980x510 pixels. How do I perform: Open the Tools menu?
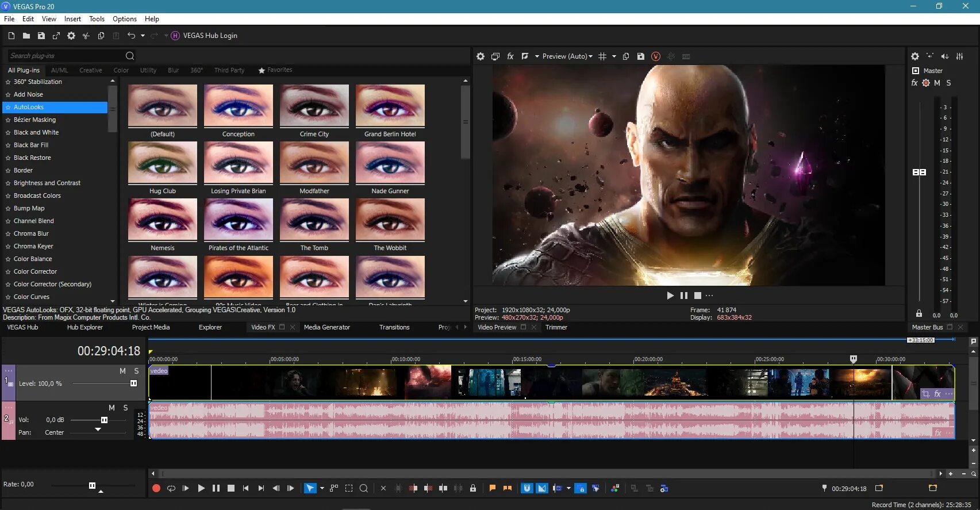click(97, 19)
